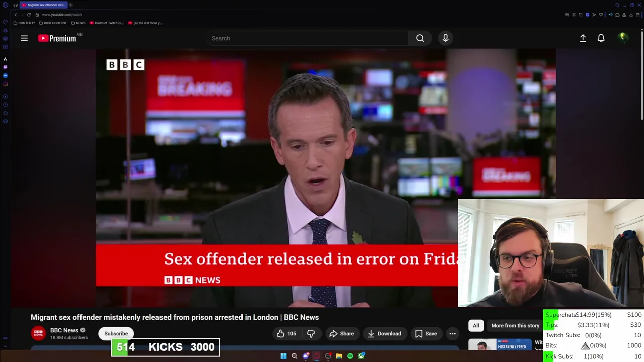The image size is (644, 362).
Task: Open the easy setup menu icon
Action: tap(638, 15)
